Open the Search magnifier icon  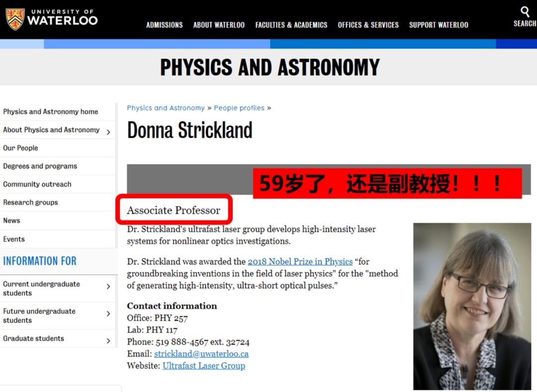click(x=525, y=11)
